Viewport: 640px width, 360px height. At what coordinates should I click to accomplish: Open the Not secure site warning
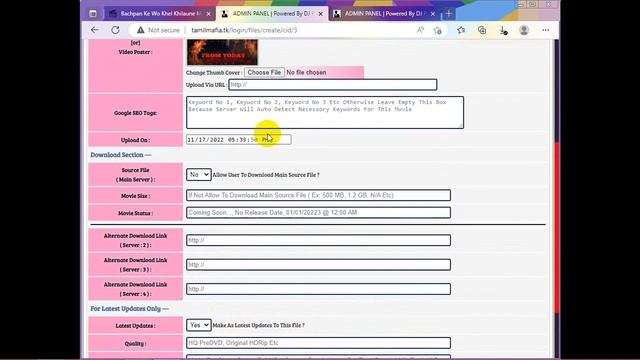point(158,30)
